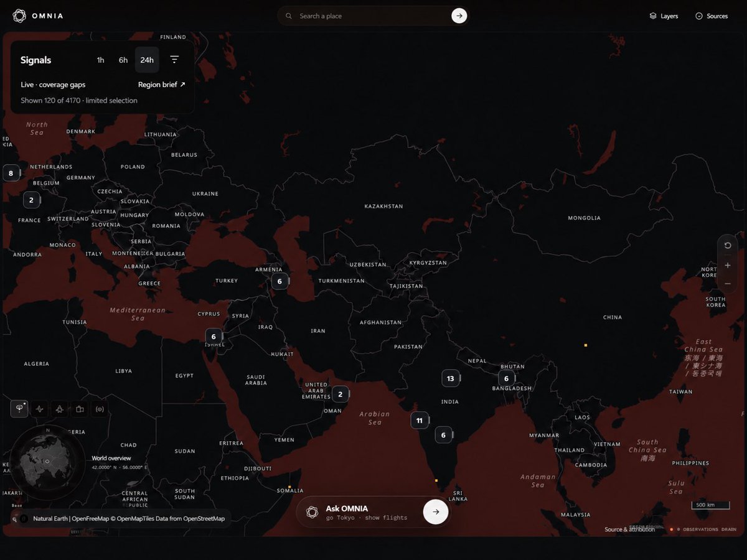
Task: Open Source & attribution
Action: tap(629, 530)
